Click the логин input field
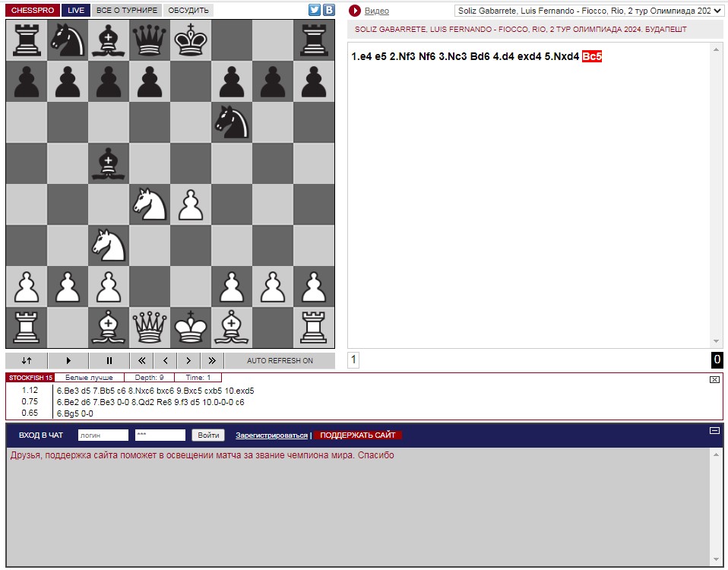This screenshot has width=728, height=570. point(103,435)
